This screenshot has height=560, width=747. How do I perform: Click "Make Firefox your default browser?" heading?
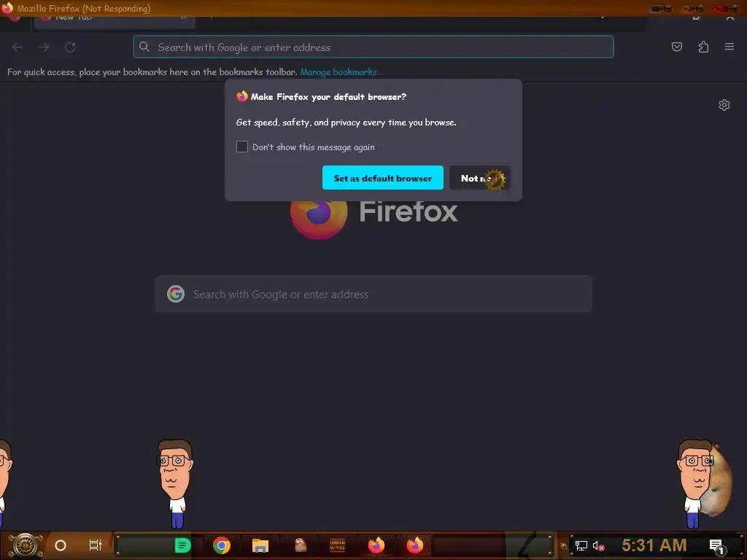[328, 97]
